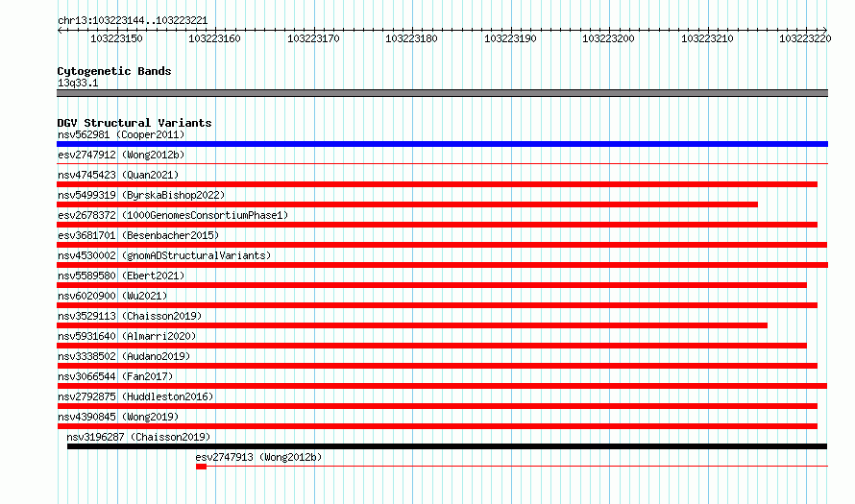
Task: Click ruler position 103223180
Action: click(411, 38)
